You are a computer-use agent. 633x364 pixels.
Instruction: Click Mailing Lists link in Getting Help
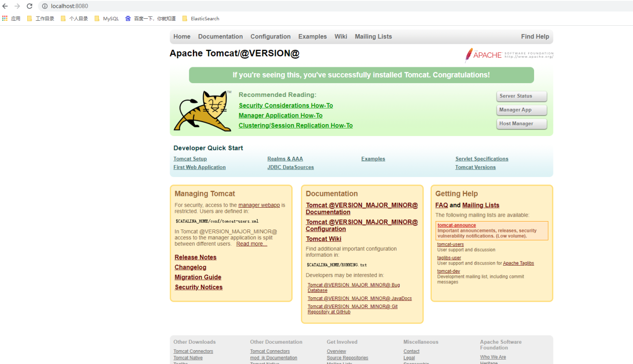481,205
